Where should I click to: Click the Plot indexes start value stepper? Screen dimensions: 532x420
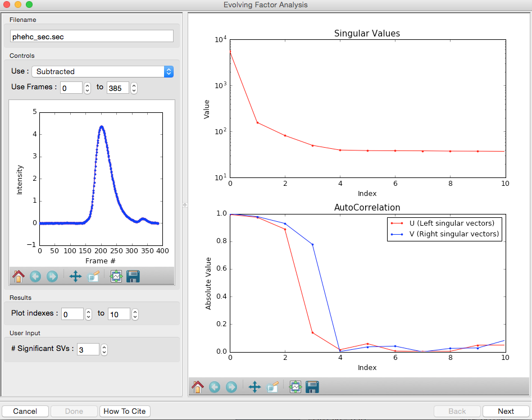click(x=88, y=314)
